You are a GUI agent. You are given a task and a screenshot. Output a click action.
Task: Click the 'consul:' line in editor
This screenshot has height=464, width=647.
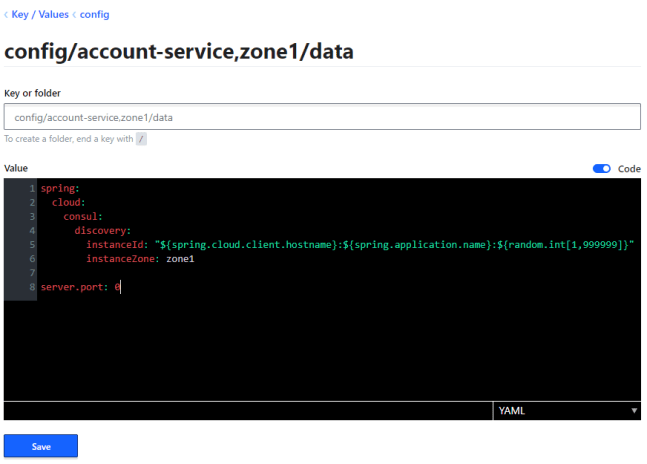(83, 217)
